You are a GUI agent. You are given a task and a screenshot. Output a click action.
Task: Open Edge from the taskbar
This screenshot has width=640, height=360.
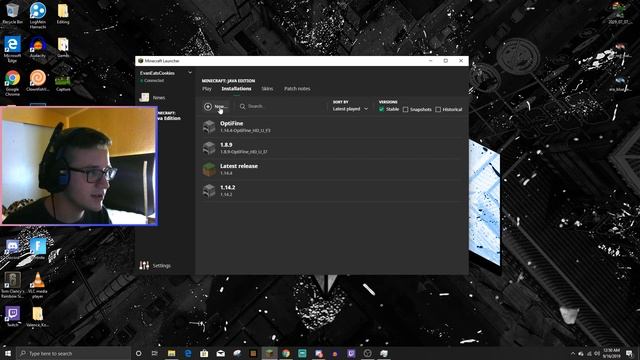[x=188, y=353]
